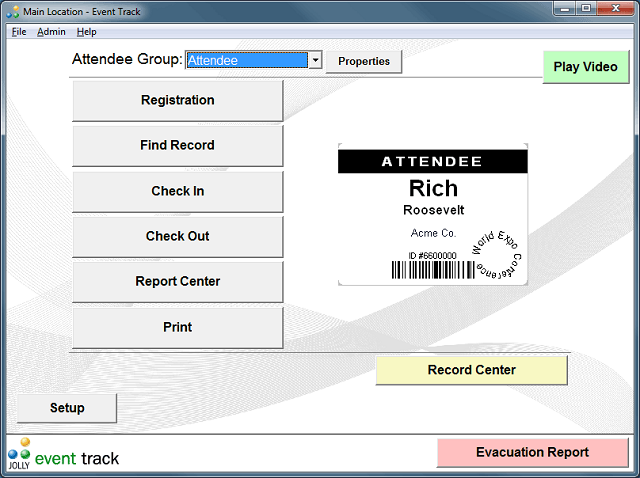
Task: Click the Event Track title bar app icon
Action: pyautogui.click(x=13, y=11)
